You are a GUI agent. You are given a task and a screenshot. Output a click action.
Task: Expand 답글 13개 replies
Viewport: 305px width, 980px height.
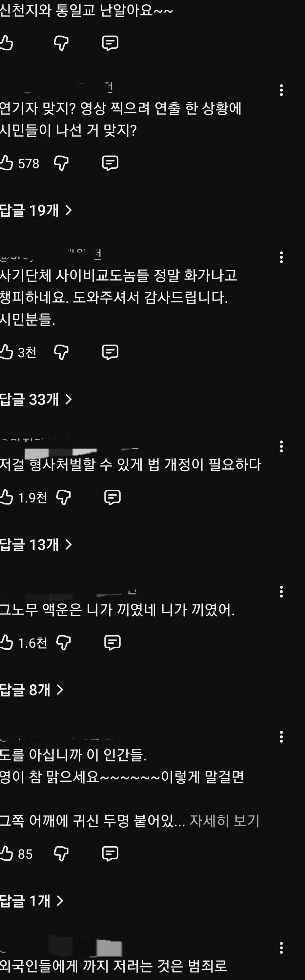click(x=36, y=544)
